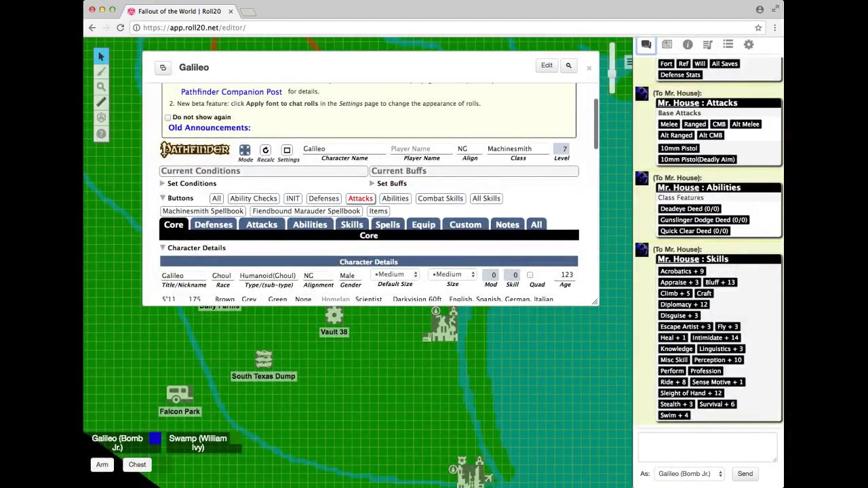Roll Acrobatics + 9 in chat
868x488 pixels.
point(682,271)
